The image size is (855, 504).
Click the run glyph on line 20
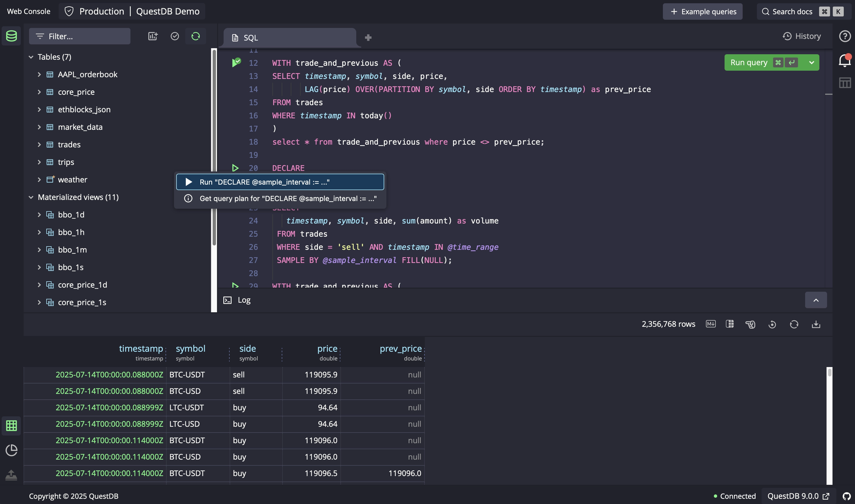click(235, 168)
